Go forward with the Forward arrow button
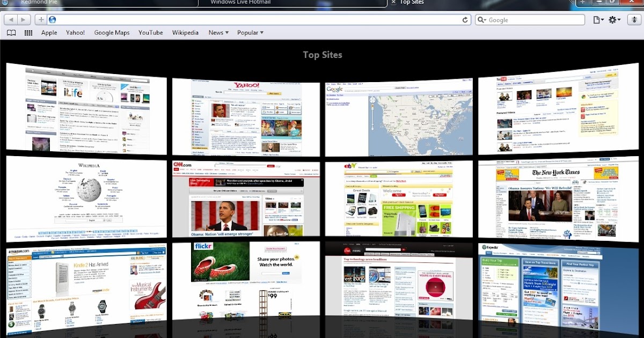Image resolution: width=644 pixels, height=338 pixels. tap(25, 20)
